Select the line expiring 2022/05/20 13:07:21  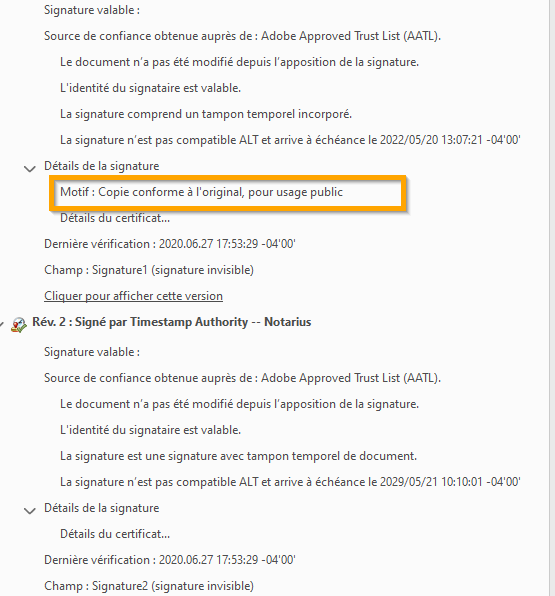tap(290, 140)
